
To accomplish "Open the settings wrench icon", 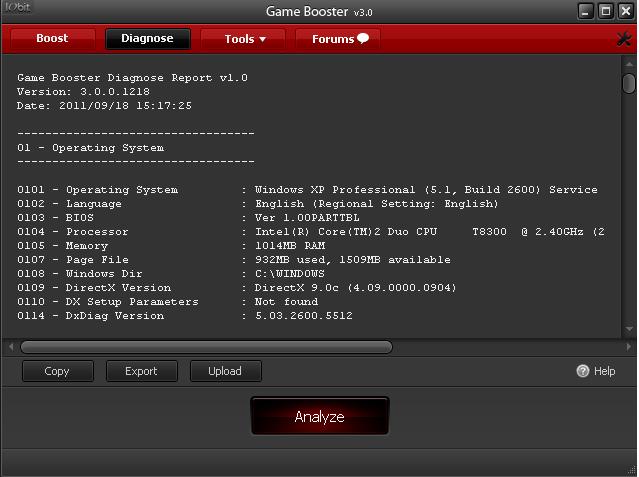I will point(624,39).
